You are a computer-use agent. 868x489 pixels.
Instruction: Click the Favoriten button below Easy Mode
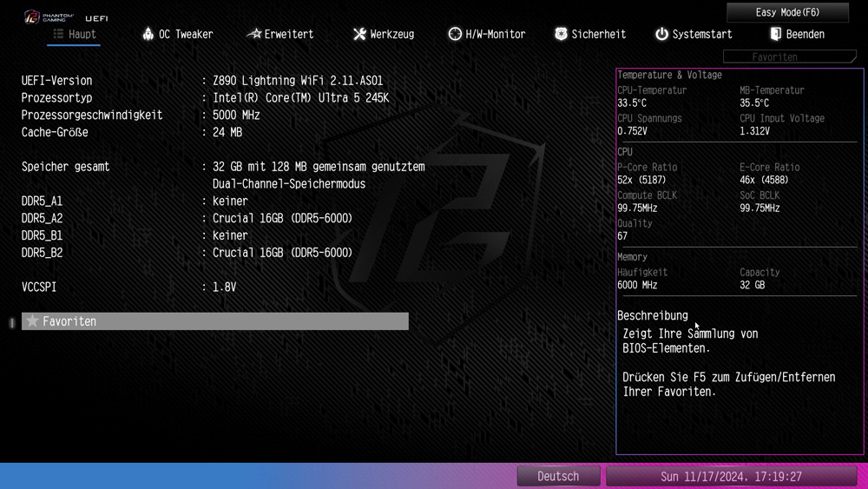point(790,56)
